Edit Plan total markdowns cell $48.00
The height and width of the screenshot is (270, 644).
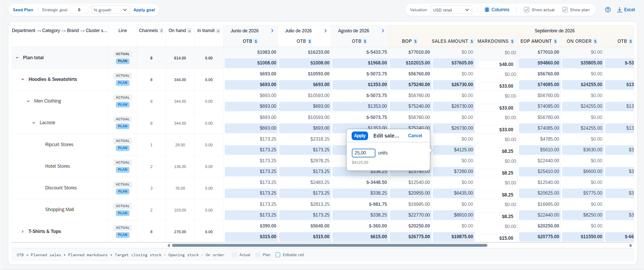[497, 64]
